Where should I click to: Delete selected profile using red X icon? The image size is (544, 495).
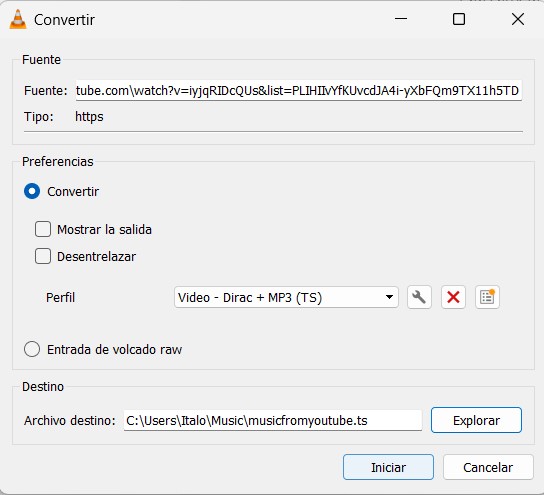tap(453, 297)
